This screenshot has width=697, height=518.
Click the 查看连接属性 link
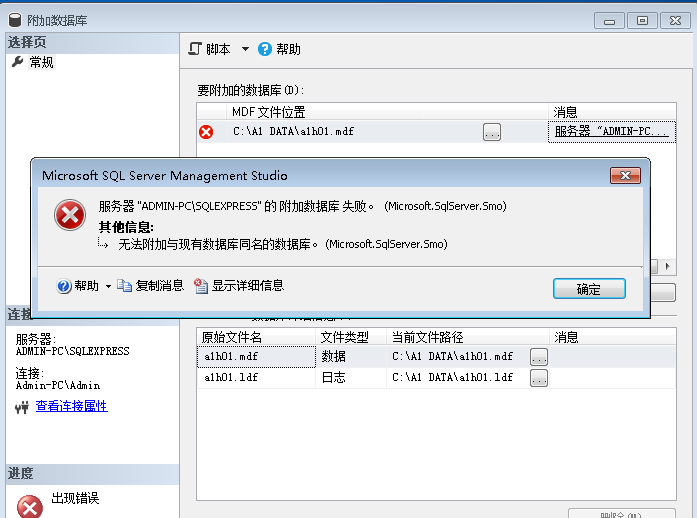click(72, 406)
